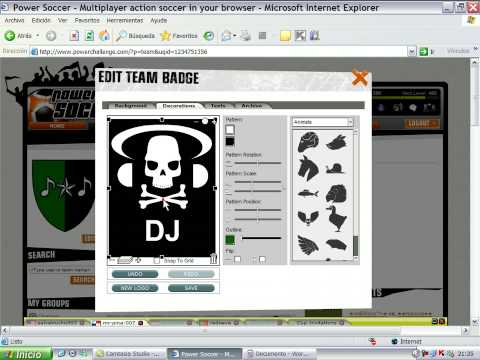The image size is (480, 360).
Task: Open the back history dropdown arrow
Action: (x=38, y=36)
